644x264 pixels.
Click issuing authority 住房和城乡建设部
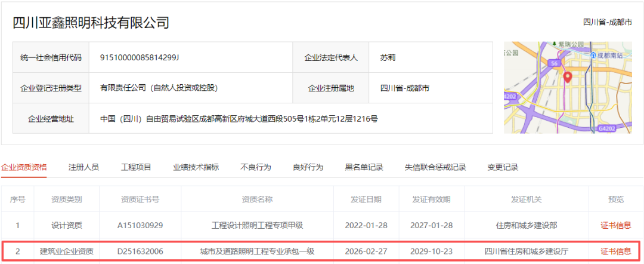(x=527, y=225)
